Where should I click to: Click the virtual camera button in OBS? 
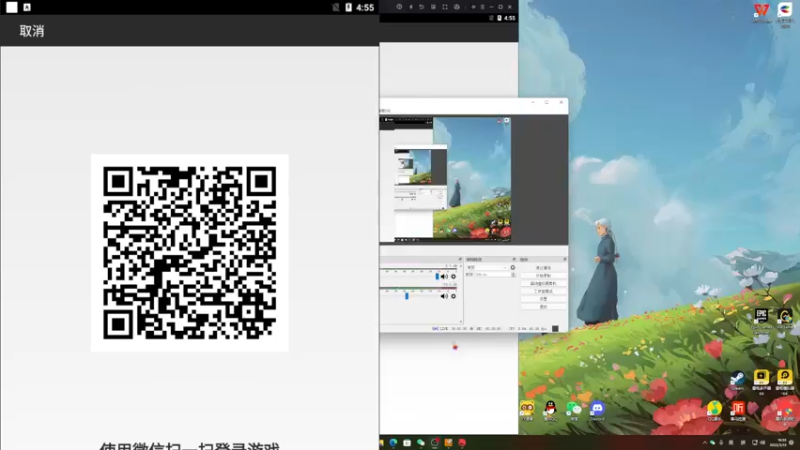[x=543, y=283]
